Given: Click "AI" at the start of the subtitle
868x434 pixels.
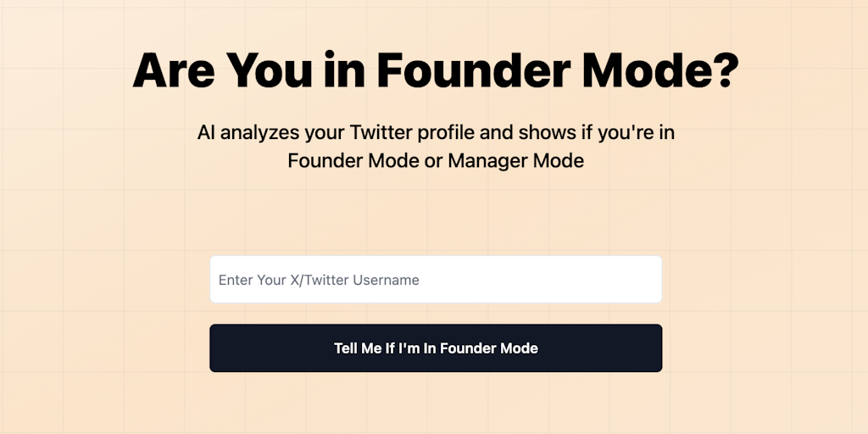Looking at the screenshot, I should pos(206,133).
